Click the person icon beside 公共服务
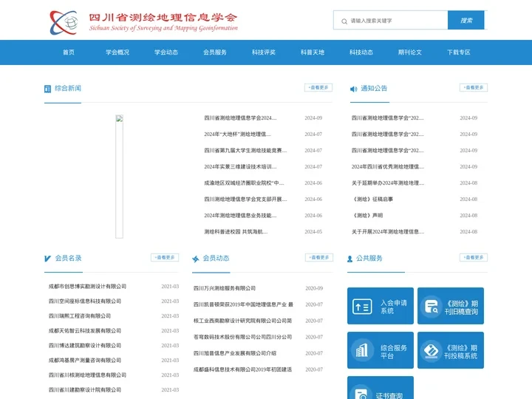The height and width of the screenshot is (399, 532). point(349,259)
